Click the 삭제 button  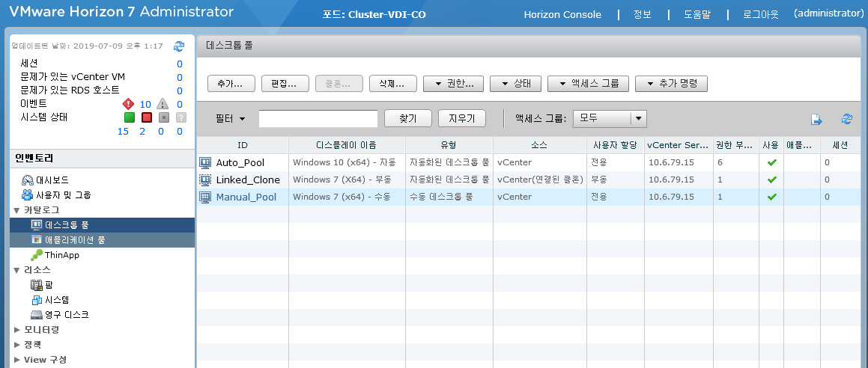pyautogui.click(x=392, y=84)
